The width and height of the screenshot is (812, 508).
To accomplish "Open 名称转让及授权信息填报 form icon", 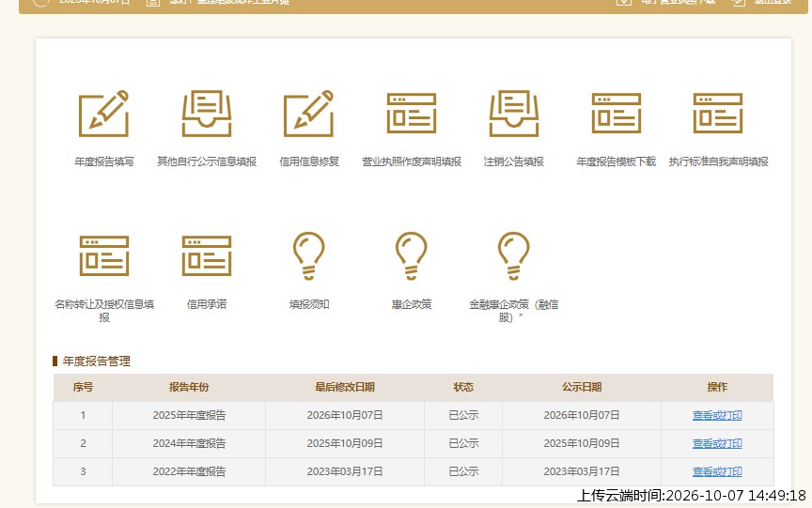I will pyautogui.click(x=103, y=256).
